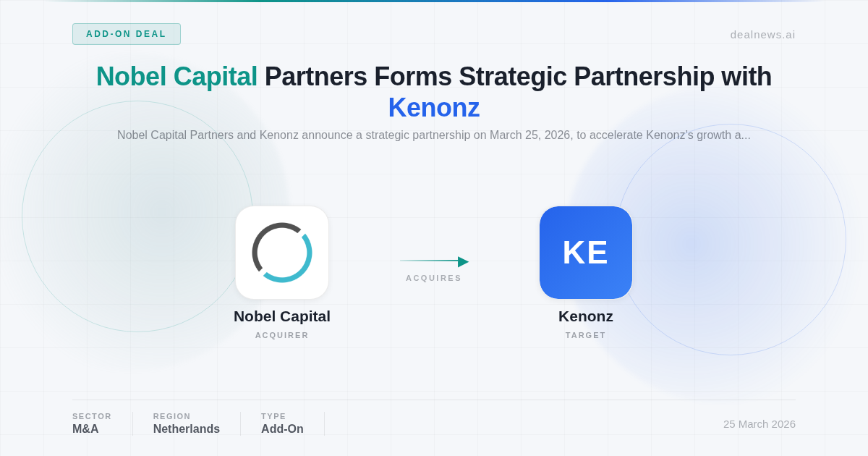The image size is (868, 456).
Task: Click the teal acquires arrow icon
Action: [434, 261]
